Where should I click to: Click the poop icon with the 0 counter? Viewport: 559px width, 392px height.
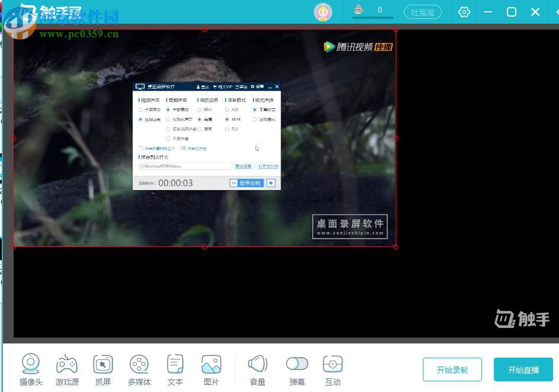(359, 9)
